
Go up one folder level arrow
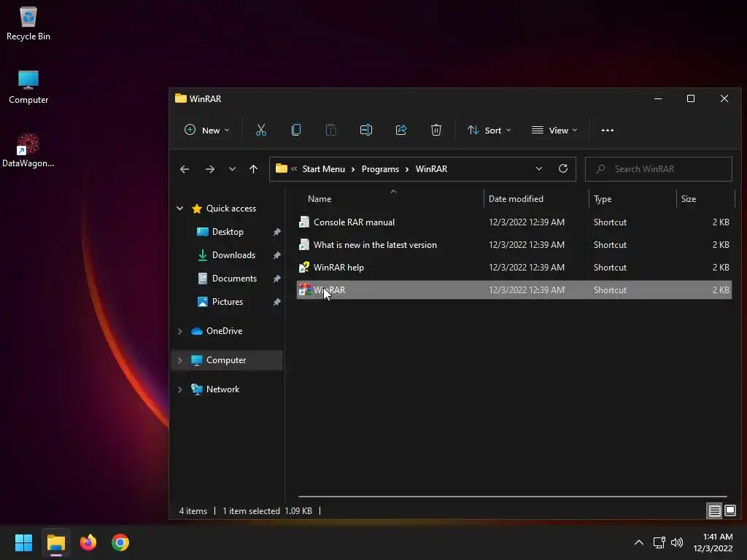click(x=253, y=169)
